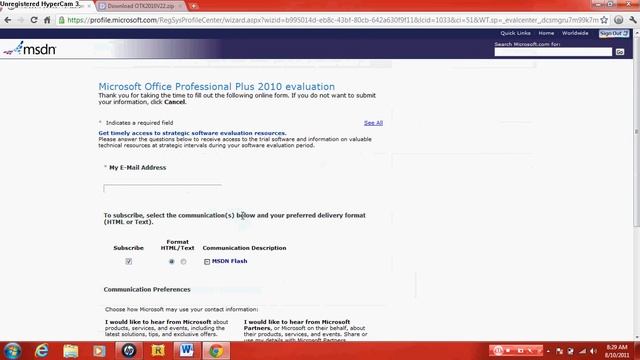Open a new tab with the plus button
640x360 pixels.
[x=193, y=6]
